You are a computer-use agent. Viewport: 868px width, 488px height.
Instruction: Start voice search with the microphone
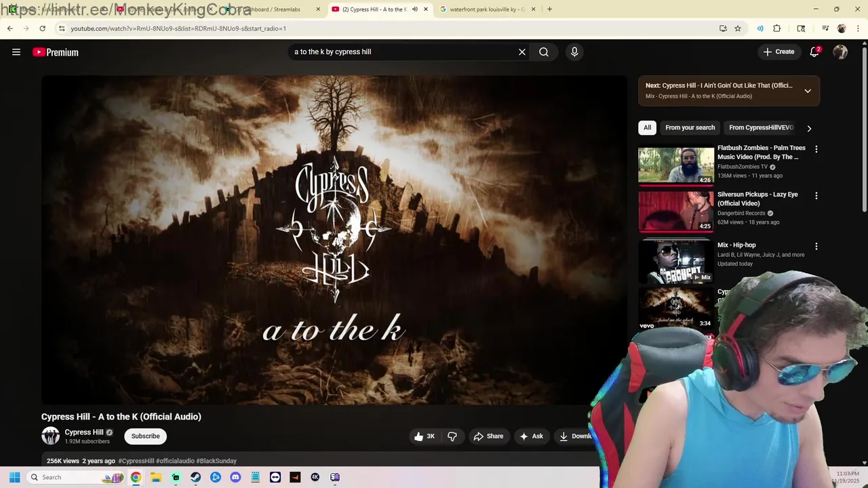pyautogui.click(x=574, y=52)
